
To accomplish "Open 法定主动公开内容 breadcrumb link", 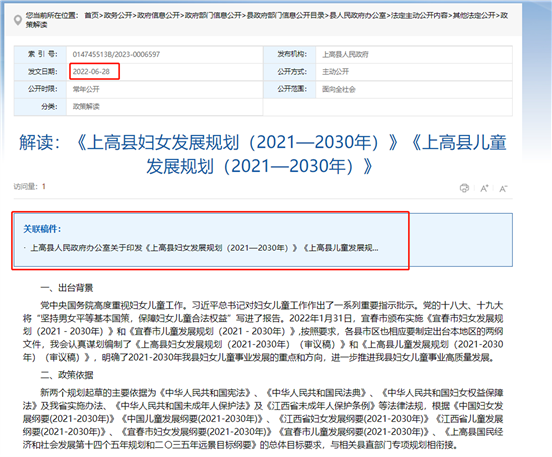I will pyautogui.click(x=419, y=15).
